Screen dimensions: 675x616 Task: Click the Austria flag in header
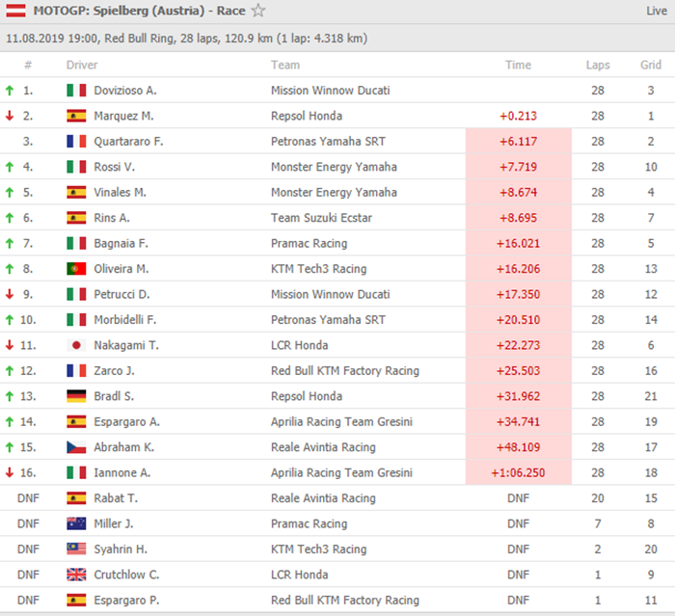(x=16, y=12)
